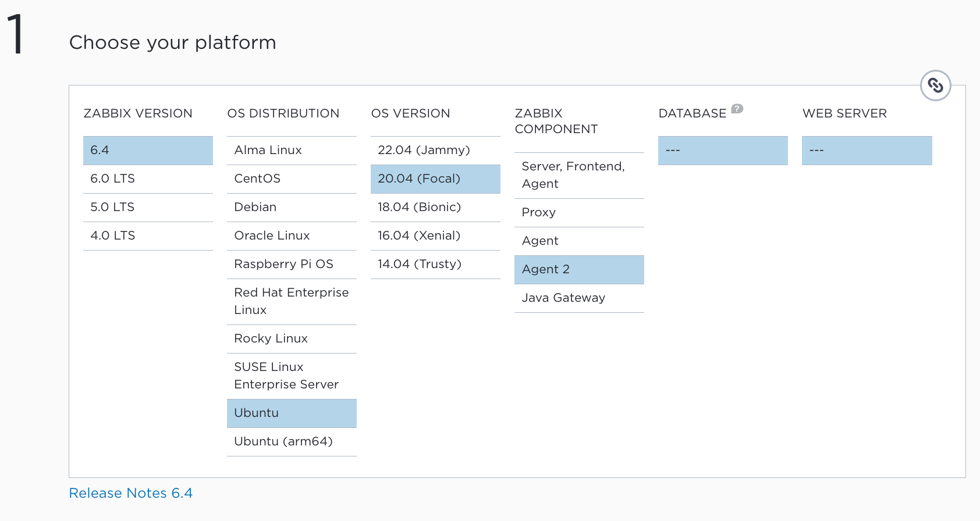Image resolution: width=980 pixels, height=521 pixels.
Task: Pick OS version 14.04 (Trusty)
Action: click(435, 264)
